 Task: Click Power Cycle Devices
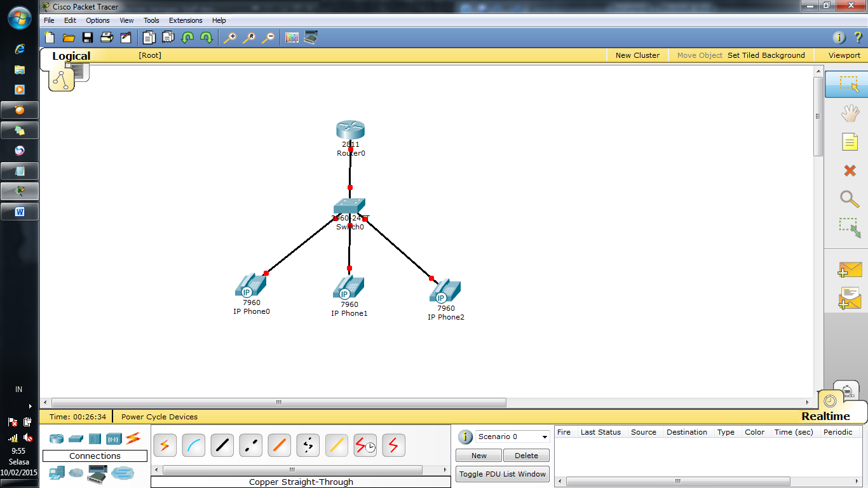(159, 417)
